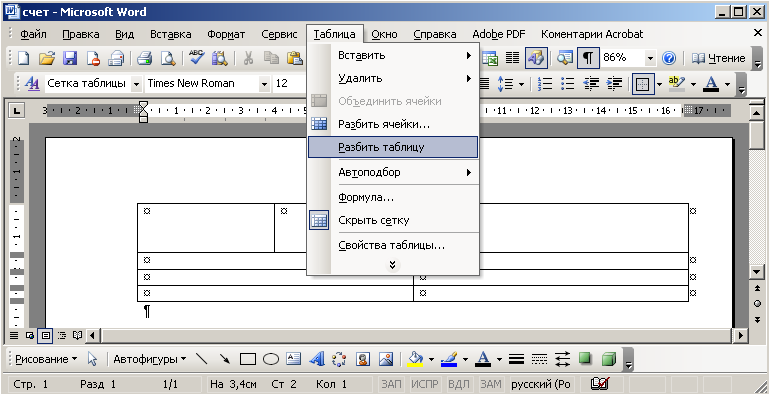Open the Columns layout icon

pos(513,58)
